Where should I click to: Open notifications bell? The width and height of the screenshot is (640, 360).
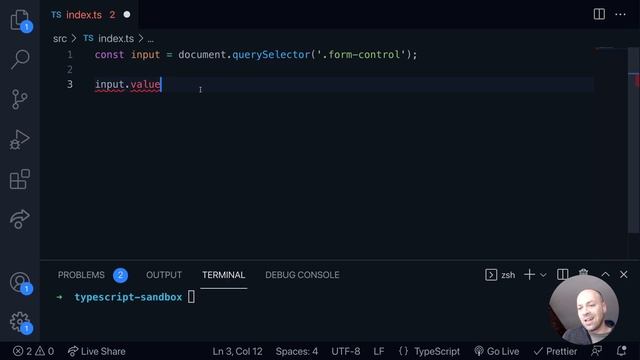[621, 351]
